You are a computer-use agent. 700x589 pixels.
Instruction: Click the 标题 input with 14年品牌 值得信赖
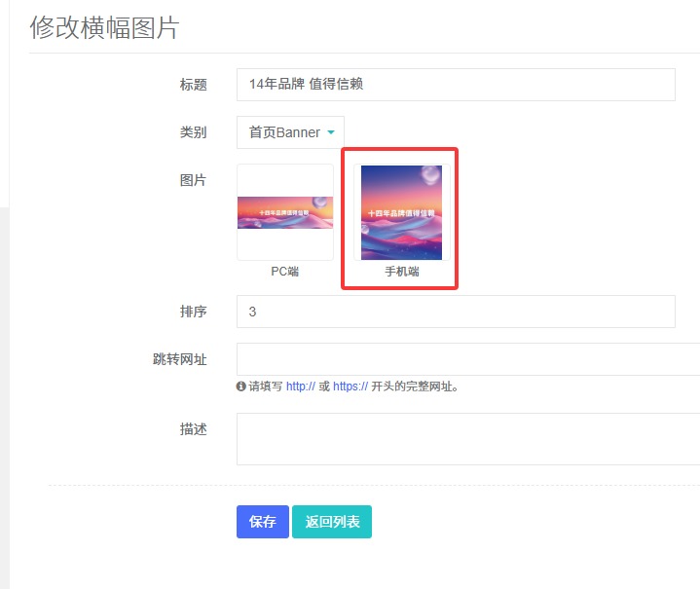(x=455, y=85)
